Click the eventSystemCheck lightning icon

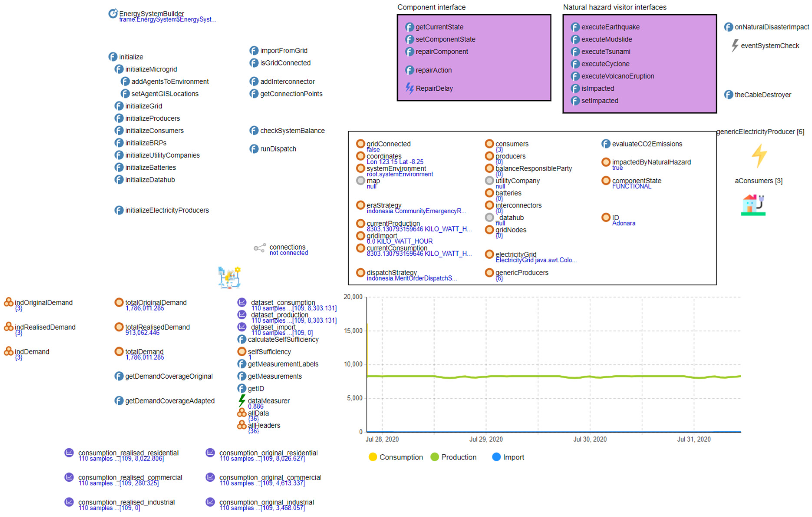coord(735,45)
